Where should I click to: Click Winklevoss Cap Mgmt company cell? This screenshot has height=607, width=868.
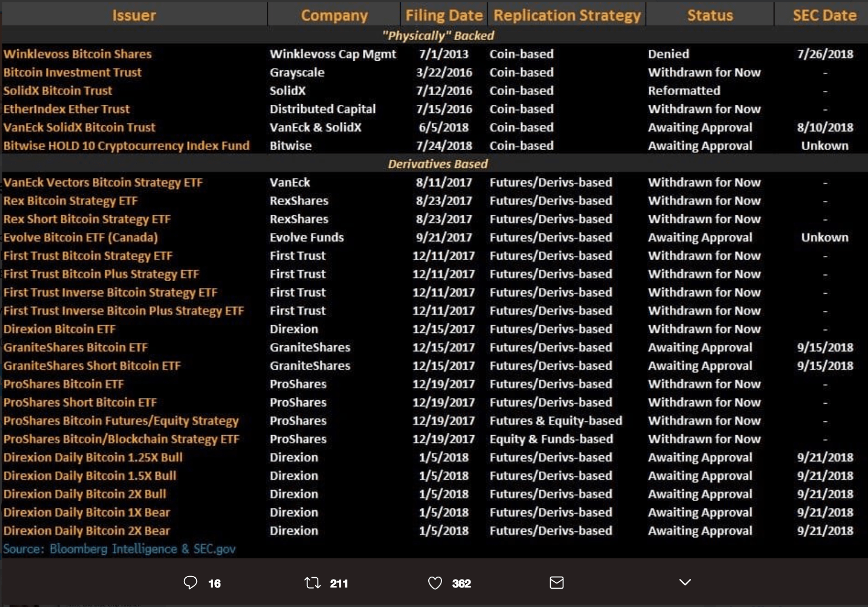(333, 54)
